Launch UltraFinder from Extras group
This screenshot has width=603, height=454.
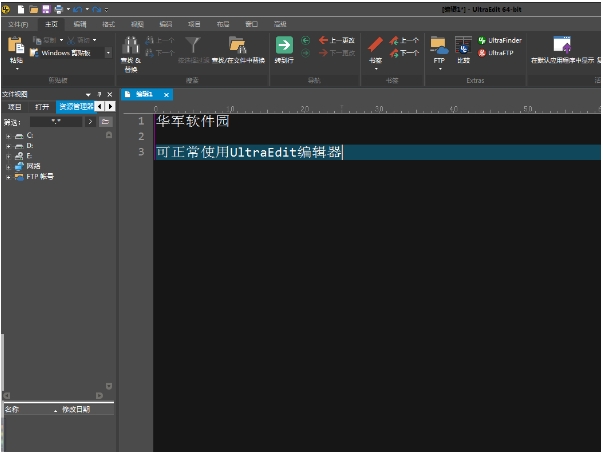coord(500,40)
